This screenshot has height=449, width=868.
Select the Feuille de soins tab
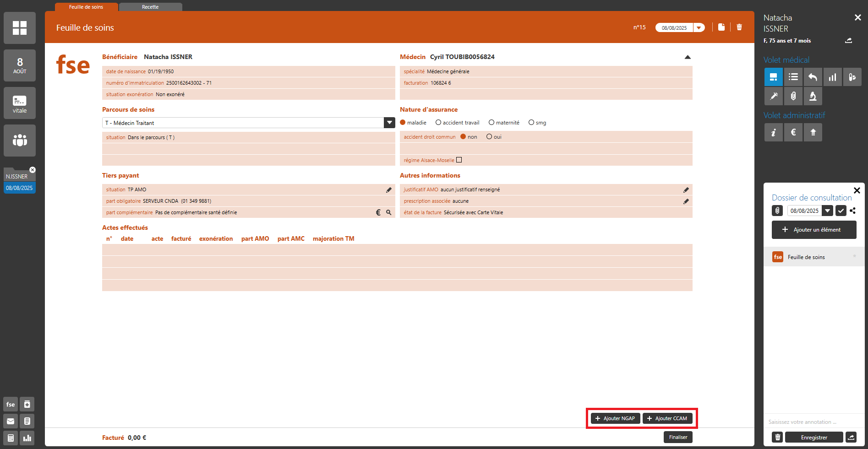pyautogui.click(x=86, y=7)
